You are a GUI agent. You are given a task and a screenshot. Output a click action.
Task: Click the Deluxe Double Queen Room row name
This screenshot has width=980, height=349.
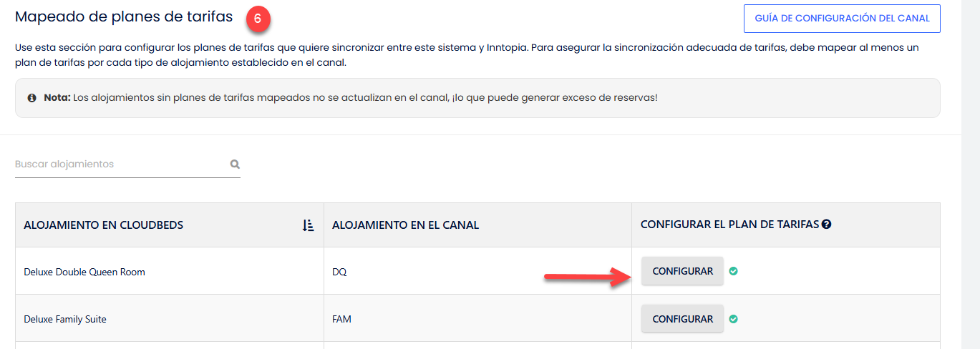point(84,272)
